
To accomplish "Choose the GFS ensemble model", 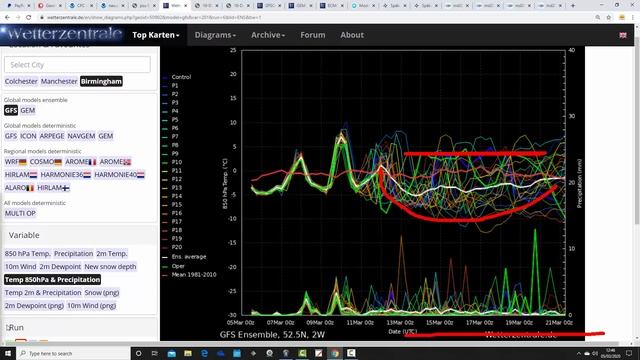I will 11,110.
